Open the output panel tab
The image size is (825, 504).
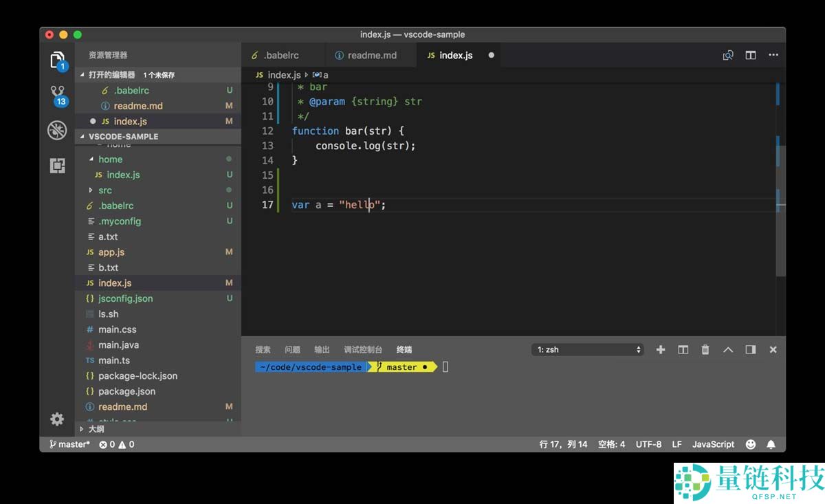tap(322, 349)
